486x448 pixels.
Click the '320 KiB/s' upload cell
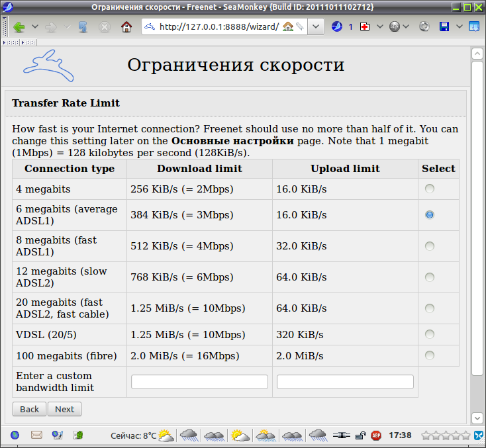(x=345, y=335)
